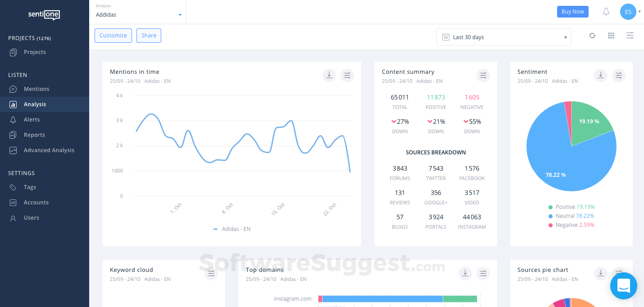Toggle Adidas - EN line in chart legend

pos(232,229)
